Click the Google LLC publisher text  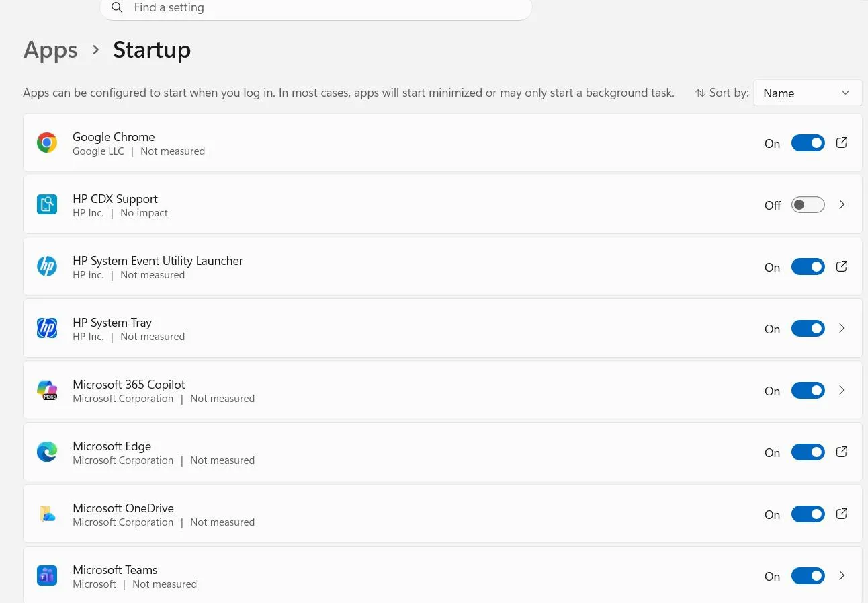pyautogui.click(x=98, y=151)
